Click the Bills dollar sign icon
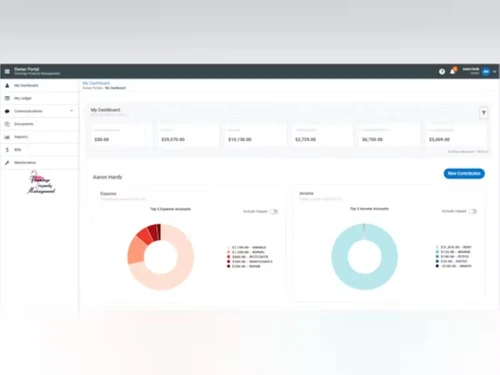The image size is (500, 375). pyautogui.click(x=7, y=150)
